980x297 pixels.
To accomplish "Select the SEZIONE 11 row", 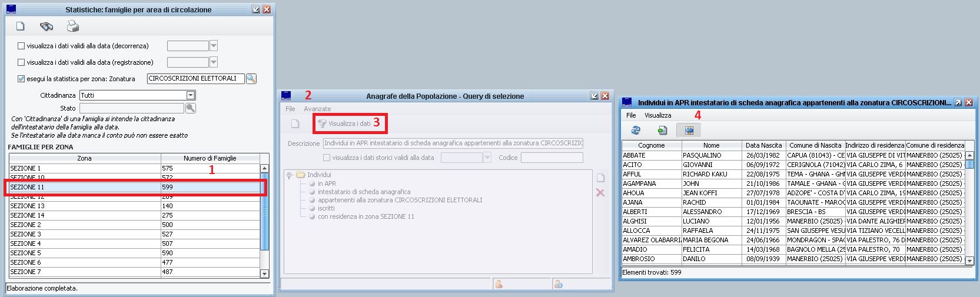I will pos(135,187).
